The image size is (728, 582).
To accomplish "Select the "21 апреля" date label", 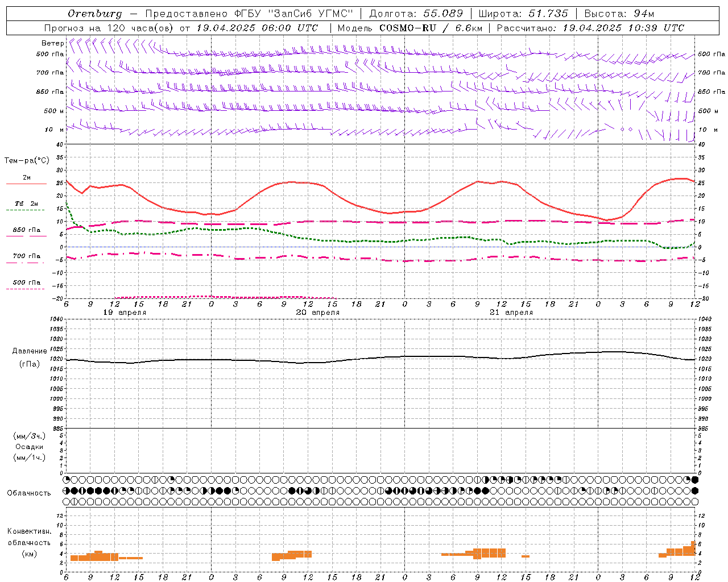I will coord(511,313).
